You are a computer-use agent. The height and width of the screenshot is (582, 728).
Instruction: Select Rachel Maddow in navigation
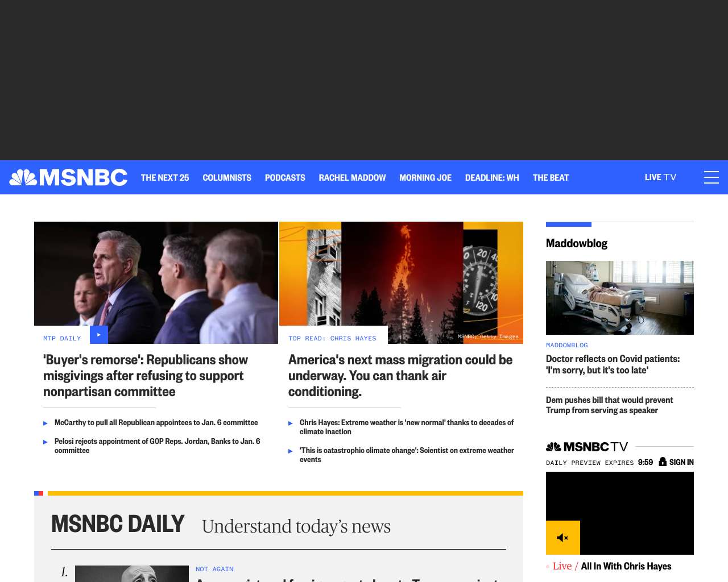click(352, 177)
